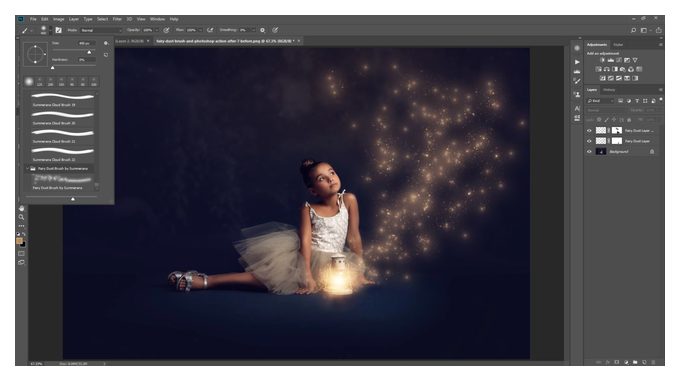Image resolution: width=680 pixels, height=381 pixels.
Task: Open the Select menu
Action: pyautogui.click(x=102, y=19)
